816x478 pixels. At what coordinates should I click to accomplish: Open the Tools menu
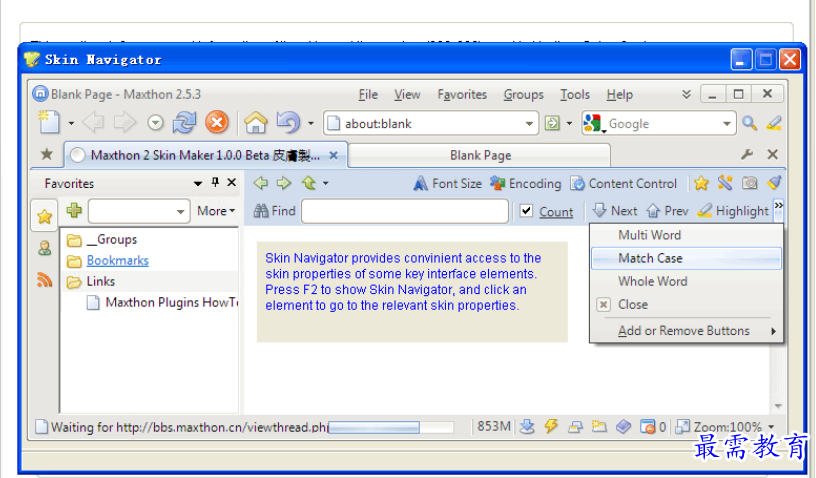575,95
